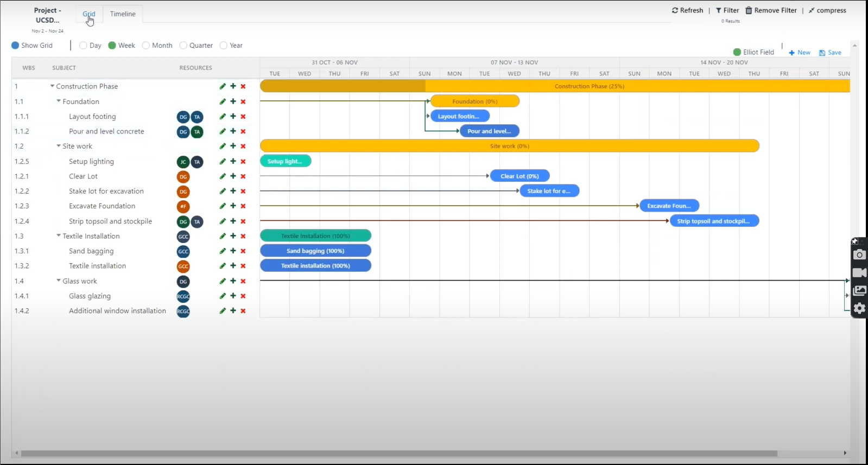
Task: Edit the Clear Lot task
Action: [x=223, y=176]
